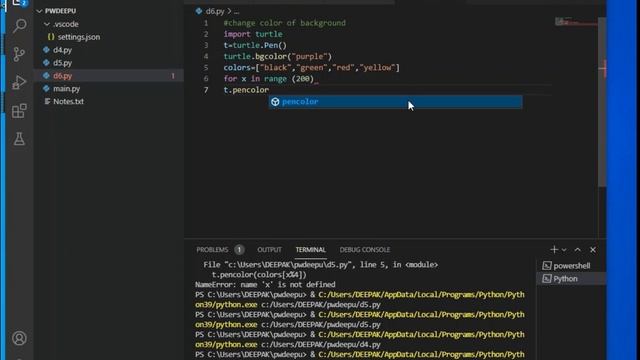Click the comment on line 1
This screenshot has width=640, height=360.
[284, 23]
